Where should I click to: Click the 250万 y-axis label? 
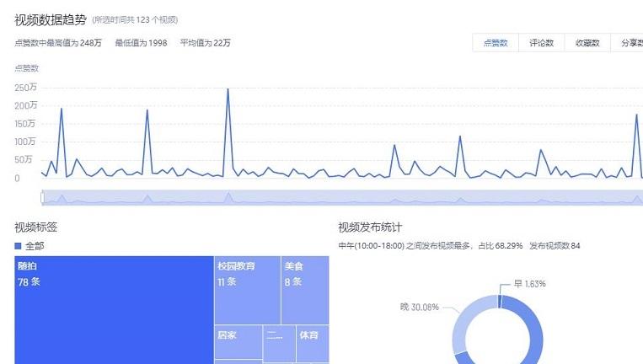[x=26, y=88]
